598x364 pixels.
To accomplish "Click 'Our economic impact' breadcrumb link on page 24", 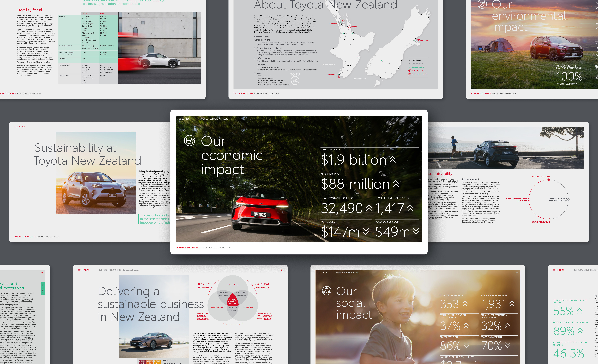I will tap(131, 270).
